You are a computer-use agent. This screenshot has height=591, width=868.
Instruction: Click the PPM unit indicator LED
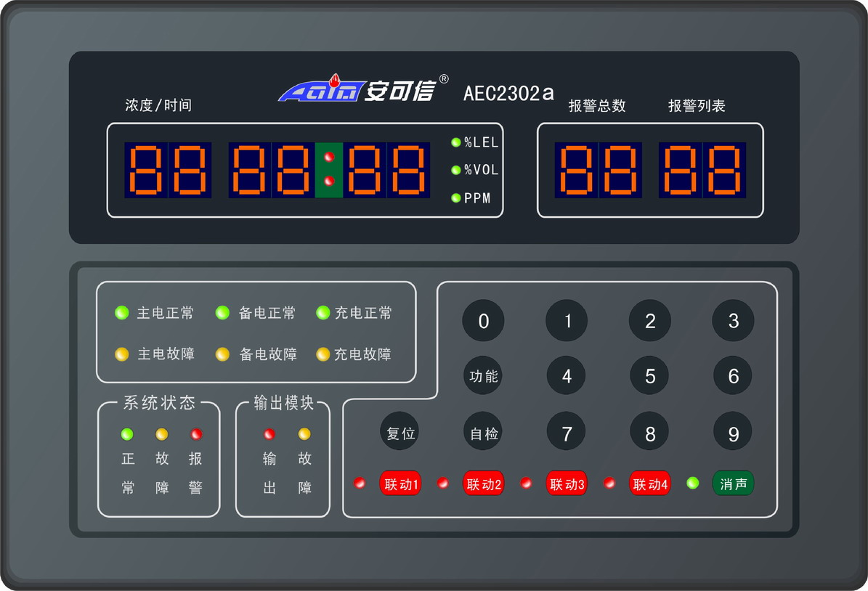coord(456,197)
